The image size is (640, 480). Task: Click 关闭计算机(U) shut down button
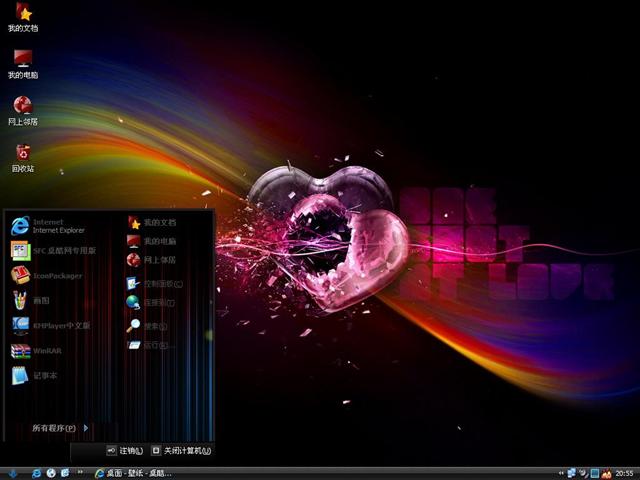(x=182, y=451)
